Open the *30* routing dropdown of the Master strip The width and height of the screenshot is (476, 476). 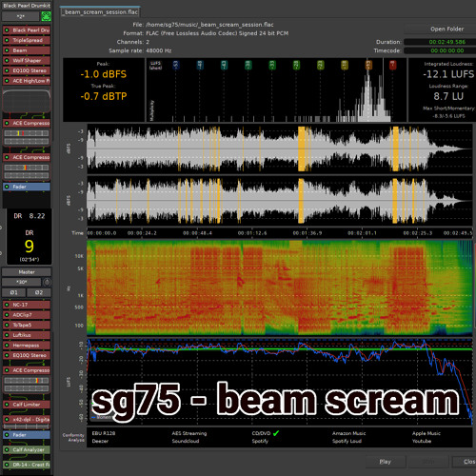pyautogui.click(x=22, y=282)
